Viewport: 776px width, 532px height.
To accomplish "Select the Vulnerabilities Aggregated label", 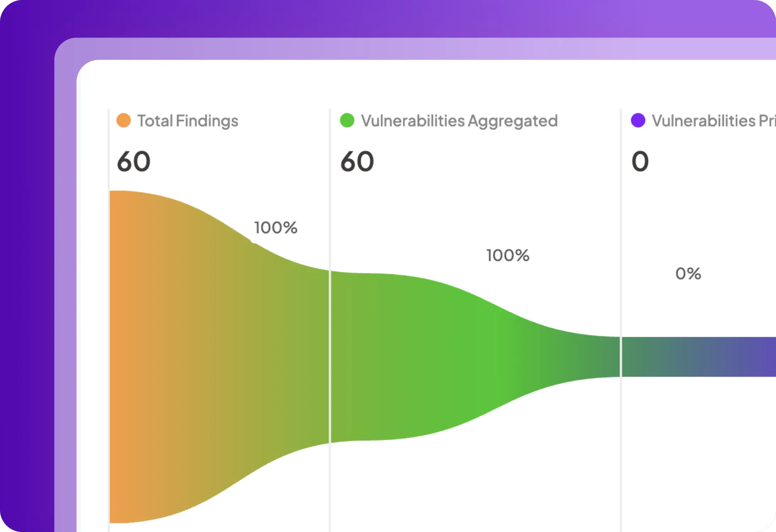I will pyautogui.click(x=459, y=121).
